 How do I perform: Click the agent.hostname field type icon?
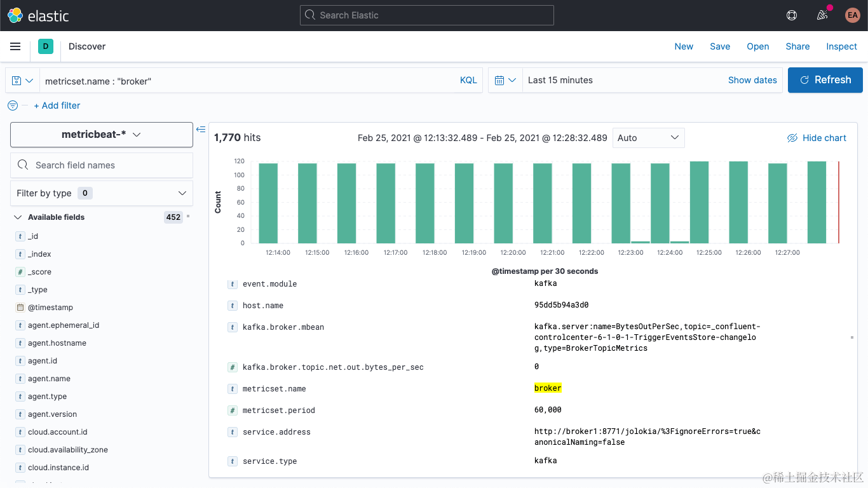(20, 343)
